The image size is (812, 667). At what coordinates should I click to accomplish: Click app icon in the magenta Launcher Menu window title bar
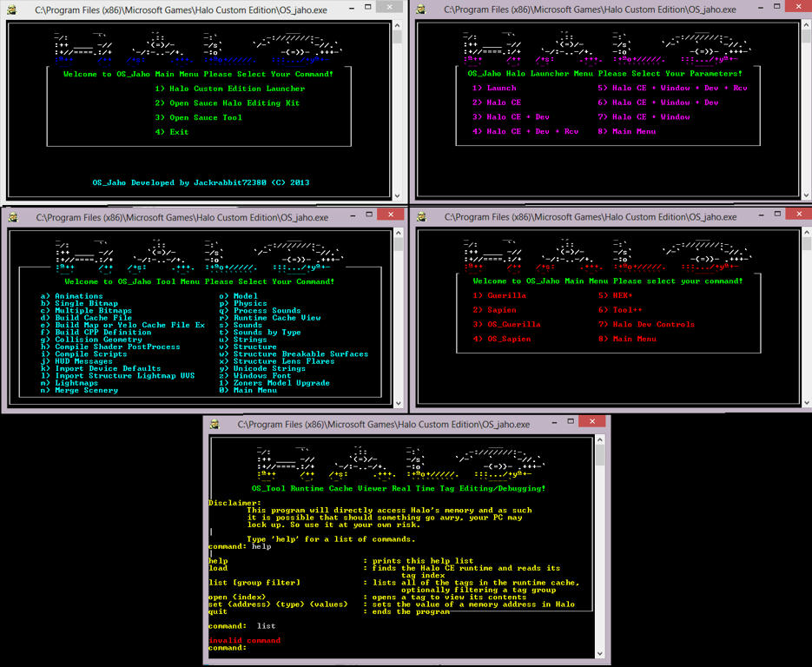421,10
